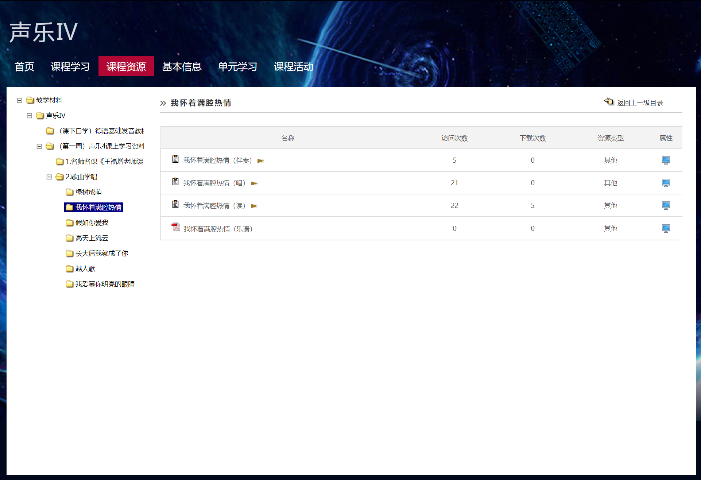The height and width of the screenshot is (480, 701).
Task: Open properties icon for the 5-visit file row
Action: [666, 160]
